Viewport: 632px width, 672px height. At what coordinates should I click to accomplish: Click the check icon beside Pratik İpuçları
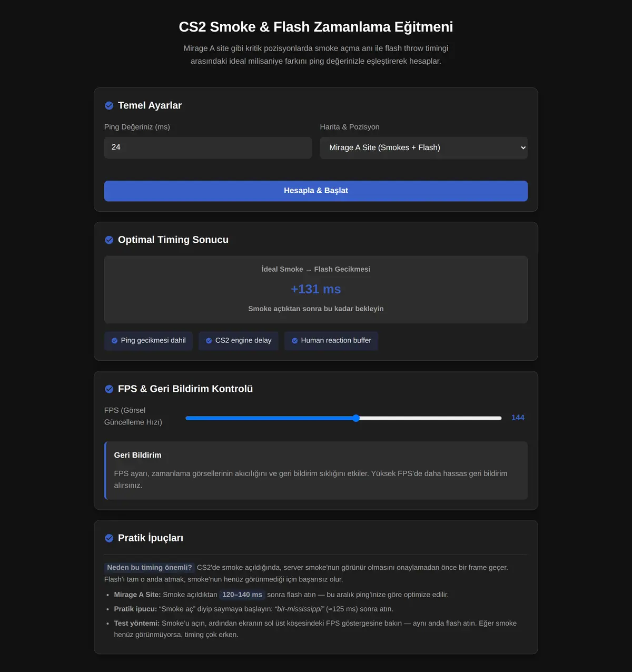(109, 538)
